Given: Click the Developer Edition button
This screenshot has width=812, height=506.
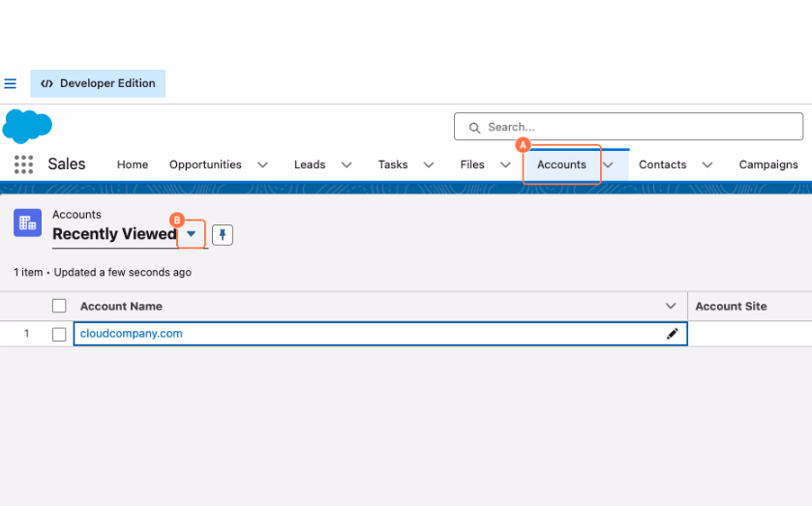Looking at the screenshot, I should click(x=98, y=83).
